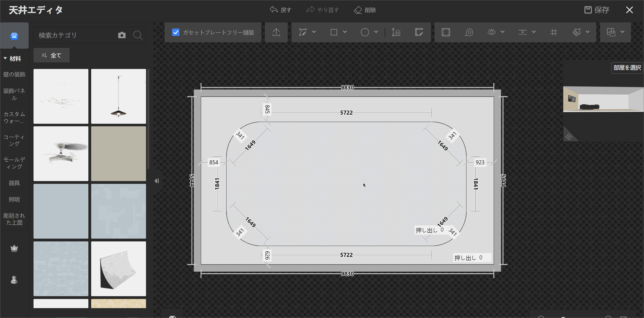Screen dimensions: 644x318
Task: Click the top 9830 width dimension
Action: (x=347, y=87)
